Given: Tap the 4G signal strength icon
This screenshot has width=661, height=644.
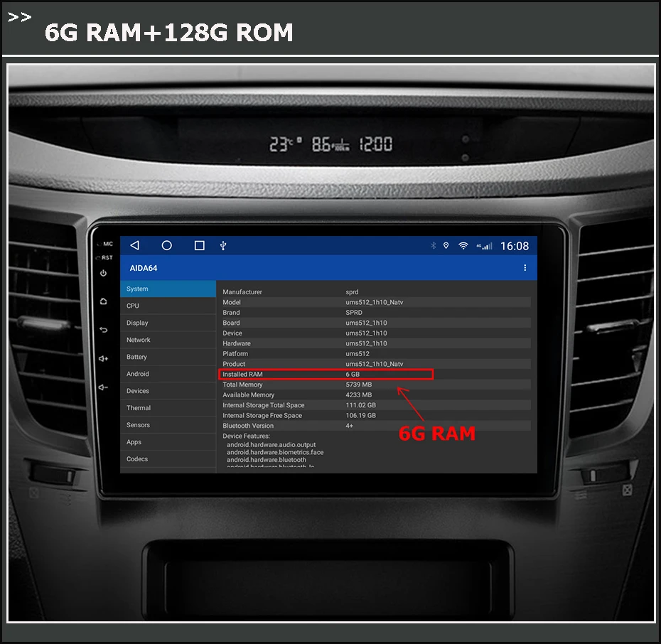Looking at the screenshot, I should click(484, 246).
